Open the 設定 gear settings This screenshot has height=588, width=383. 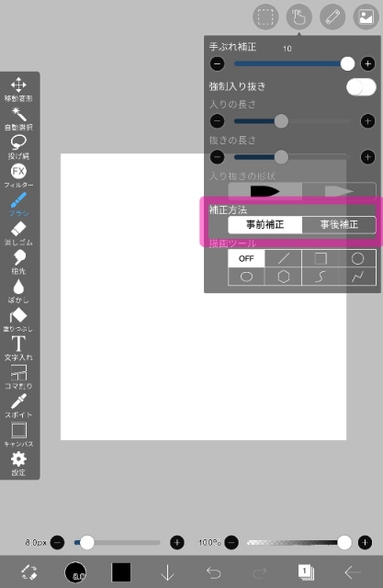(18, 463)
